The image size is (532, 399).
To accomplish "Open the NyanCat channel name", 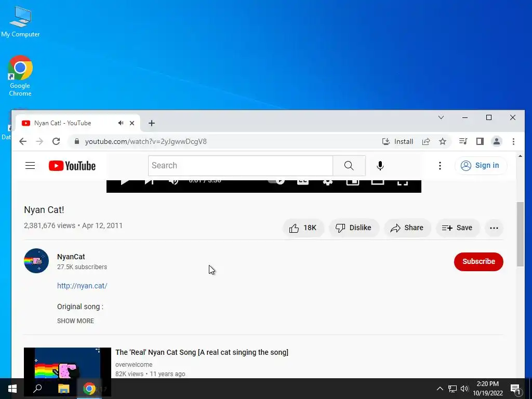I will coord(71,257).
